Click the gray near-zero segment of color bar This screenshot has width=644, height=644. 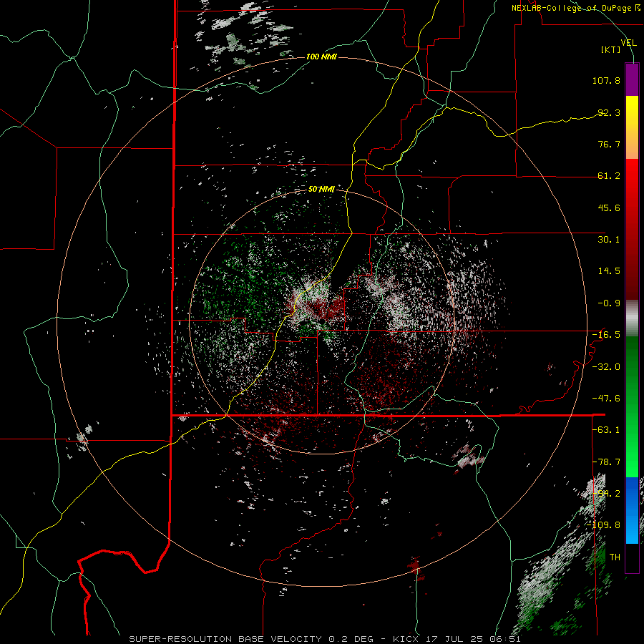(x=632, y=318)
